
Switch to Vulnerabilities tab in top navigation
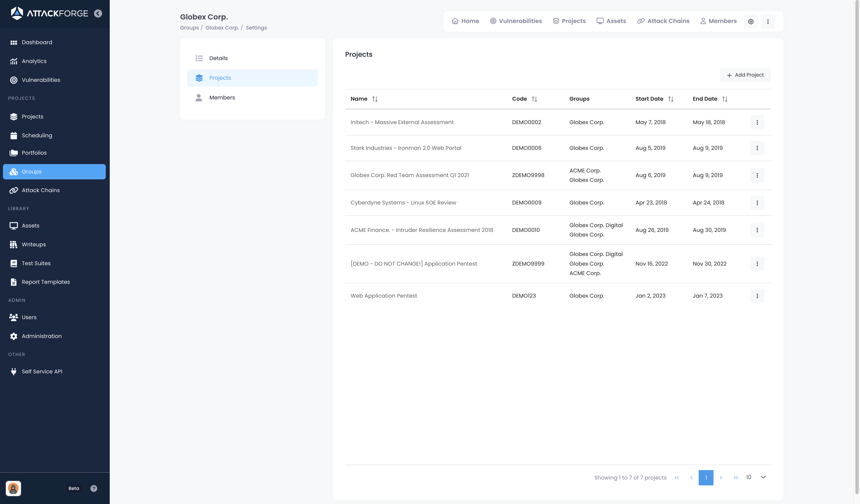click(516, 21)
